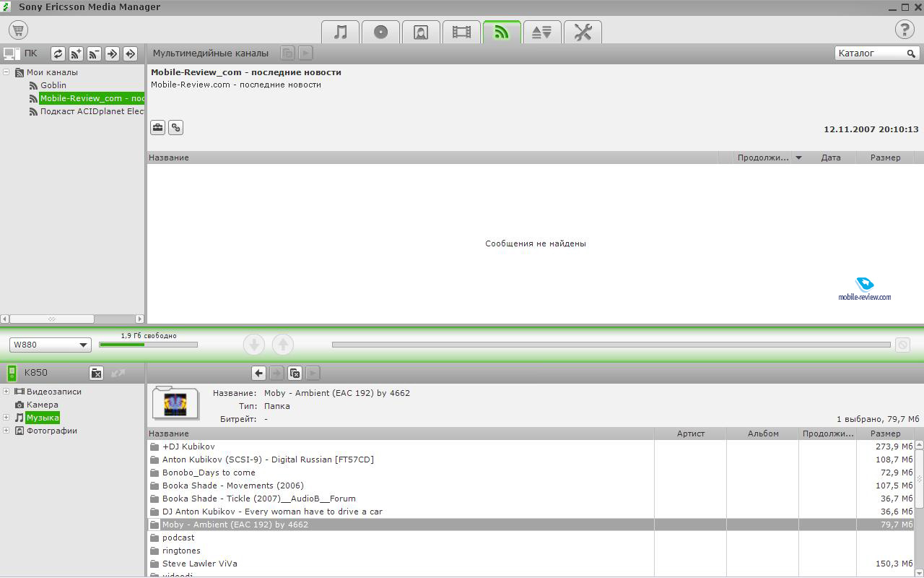Sort messages by Дата column
Image resolution: width=924 pixels, height=578 pixels.
click(x=831, y=158)
